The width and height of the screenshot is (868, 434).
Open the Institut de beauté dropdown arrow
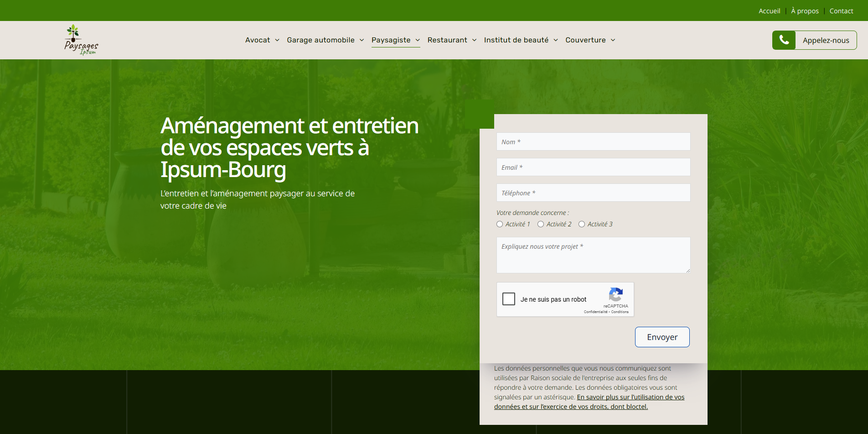pos(556,40)
